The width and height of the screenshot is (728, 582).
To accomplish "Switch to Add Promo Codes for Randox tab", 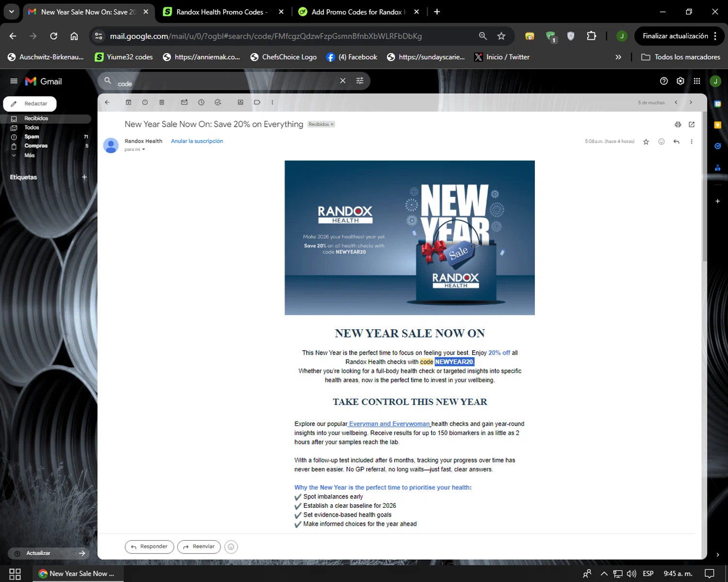I will (x=358, y=12).
